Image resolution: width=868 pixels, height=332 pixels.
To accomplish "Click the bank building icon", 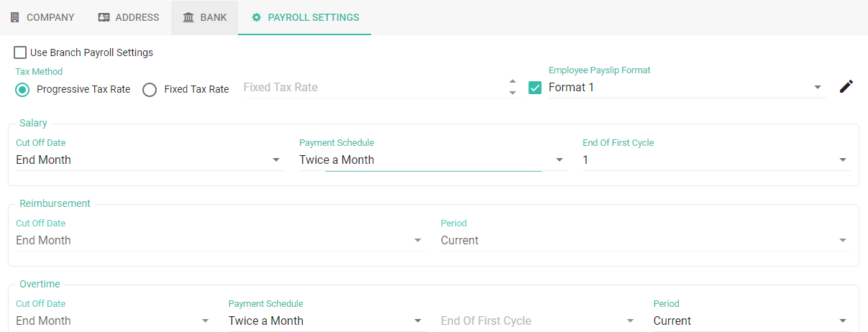I will (188, 17).
